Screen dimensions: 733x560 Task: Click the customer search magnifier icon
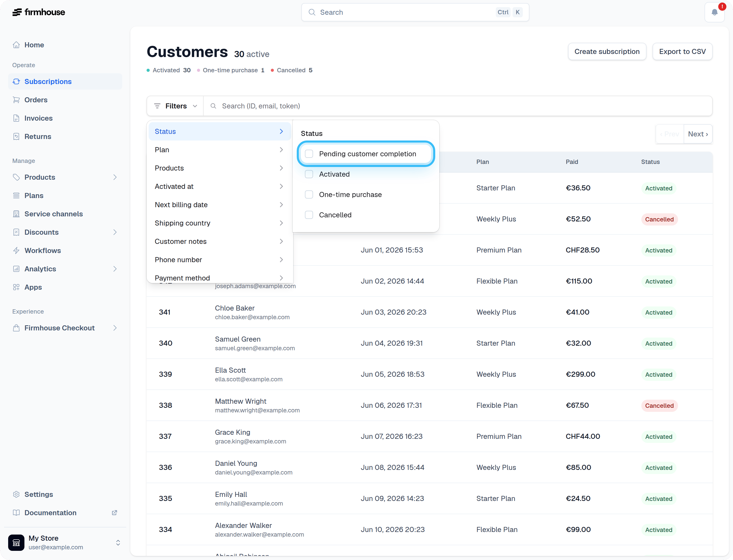(x=213, y=106)
